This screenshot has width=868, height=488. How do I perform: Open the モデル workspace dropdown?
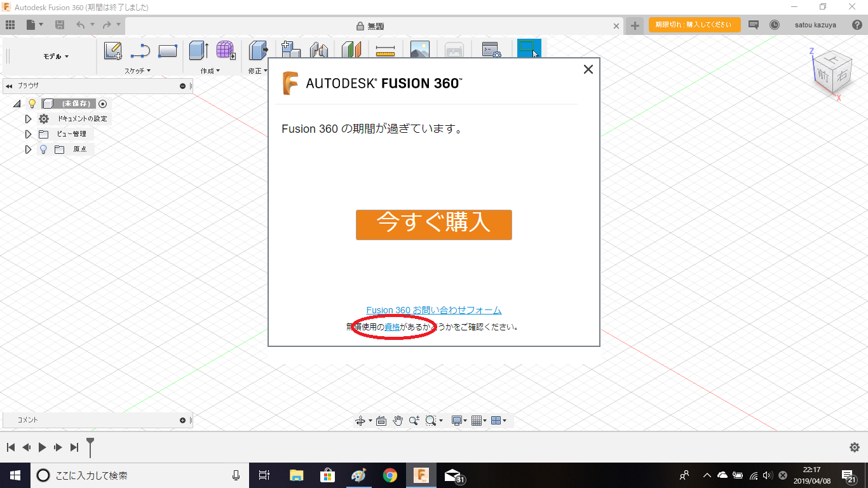(57, 56)
